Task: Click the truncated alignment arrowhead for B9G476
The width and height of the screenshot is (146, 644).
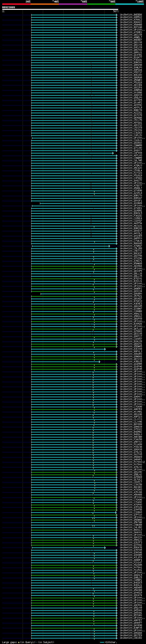Action: tap(105, 548)
